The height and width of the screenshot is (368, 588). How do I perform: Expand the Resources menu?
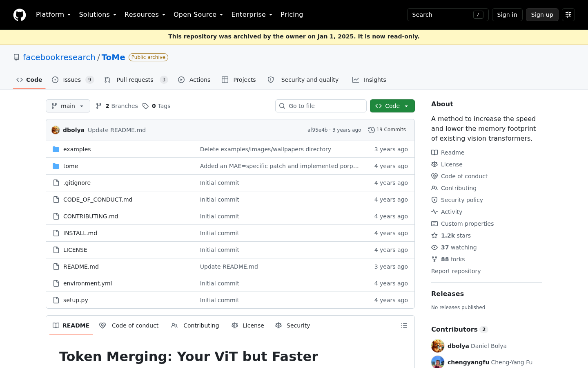coord(145,15)
